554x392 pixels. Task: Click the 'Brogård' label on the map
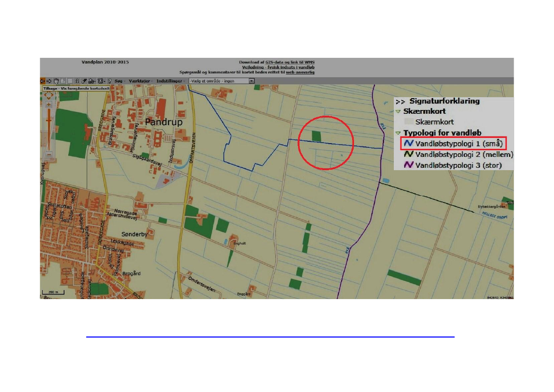coord(131,273)
